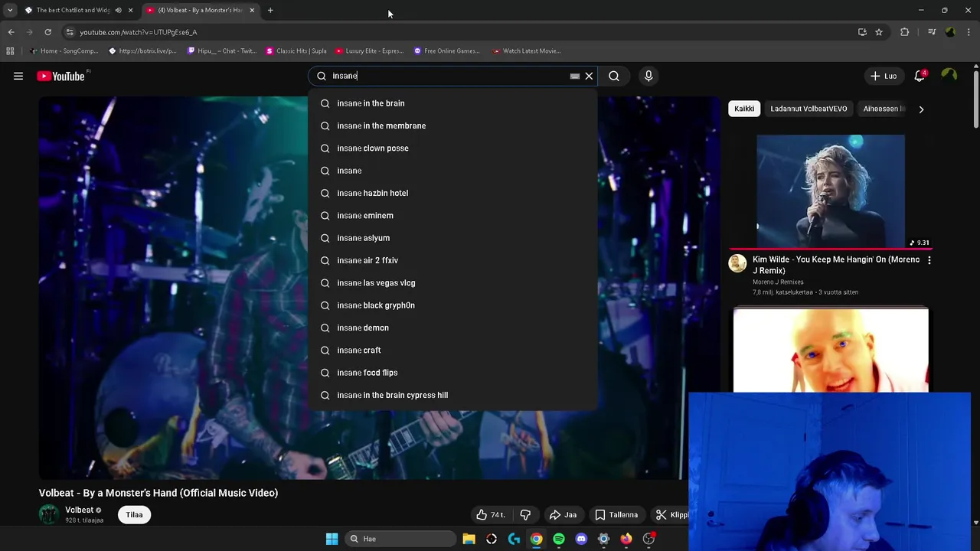Clear the search box with X
The width and height of the screenshot is (980, 551).
coord(589,76)
